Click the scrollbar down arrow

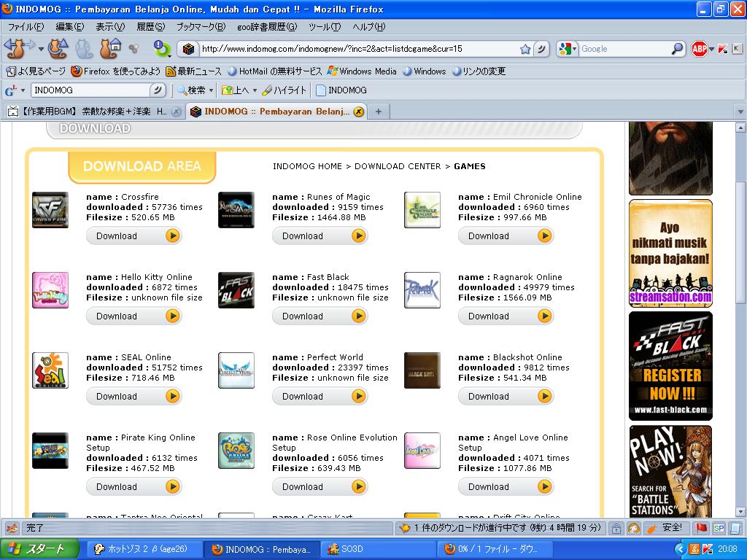click(740, 513)
